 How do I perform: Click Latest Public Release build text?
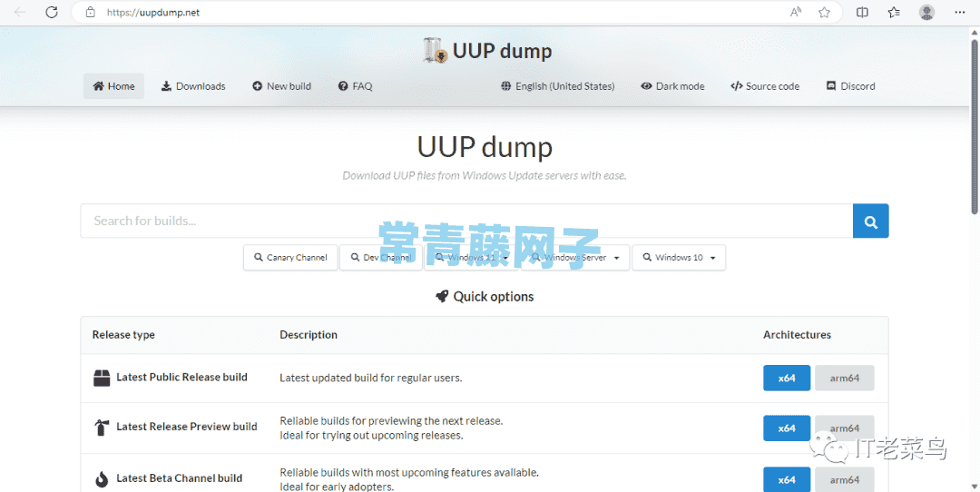(x=181, y=377)
